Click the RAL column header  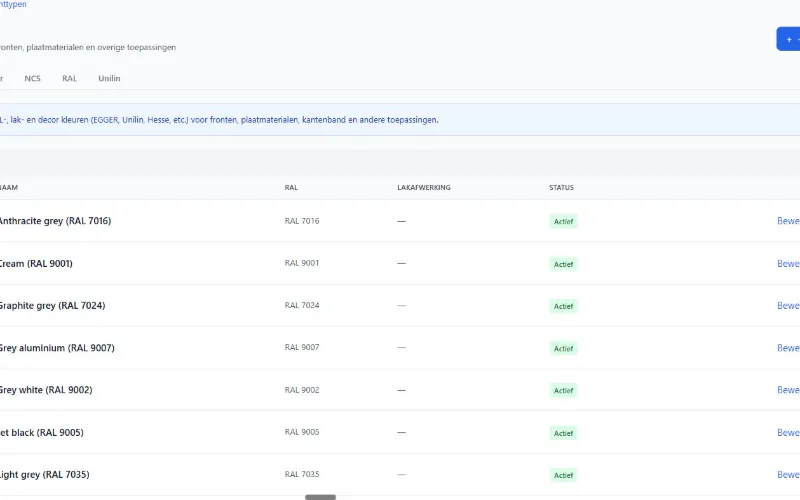[x=291, y=187]
